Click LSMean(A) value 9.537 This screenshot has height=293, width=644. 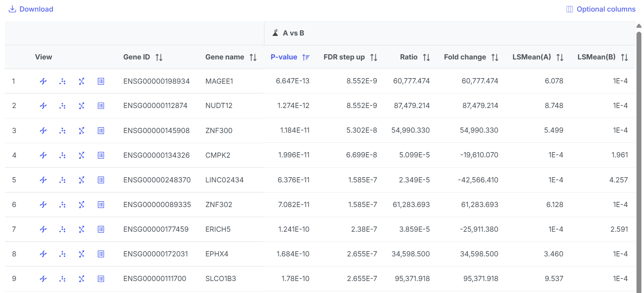pyautogui.click(x=554, y=278)
